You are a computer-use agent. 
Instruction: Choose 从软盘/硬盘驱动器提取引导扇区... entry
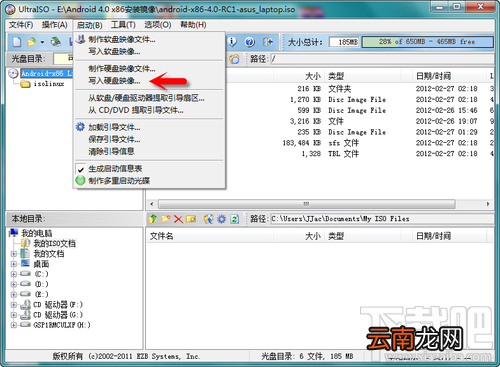tap(146, 98)
